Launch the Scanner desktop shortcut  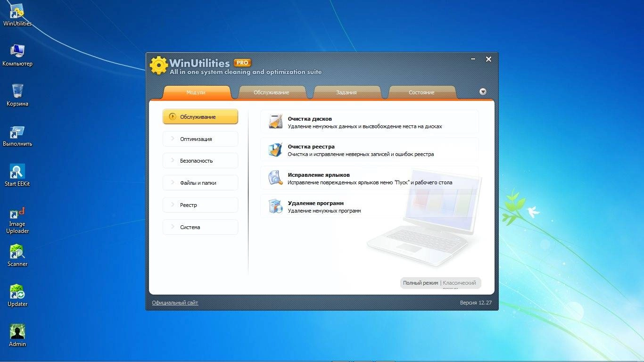17,255
